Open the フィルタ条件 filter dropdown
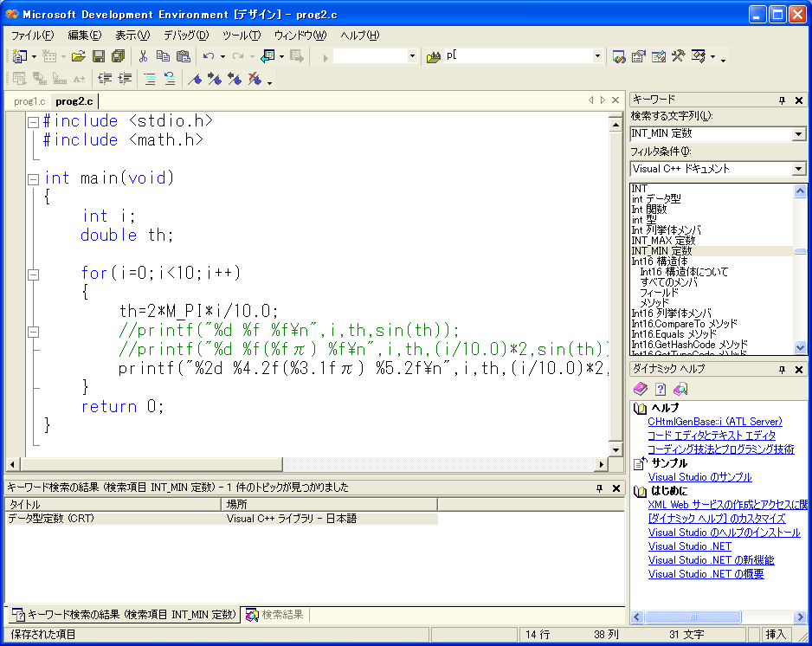The width and height of the screenshot is (812, 646). (x=798, y=169)
